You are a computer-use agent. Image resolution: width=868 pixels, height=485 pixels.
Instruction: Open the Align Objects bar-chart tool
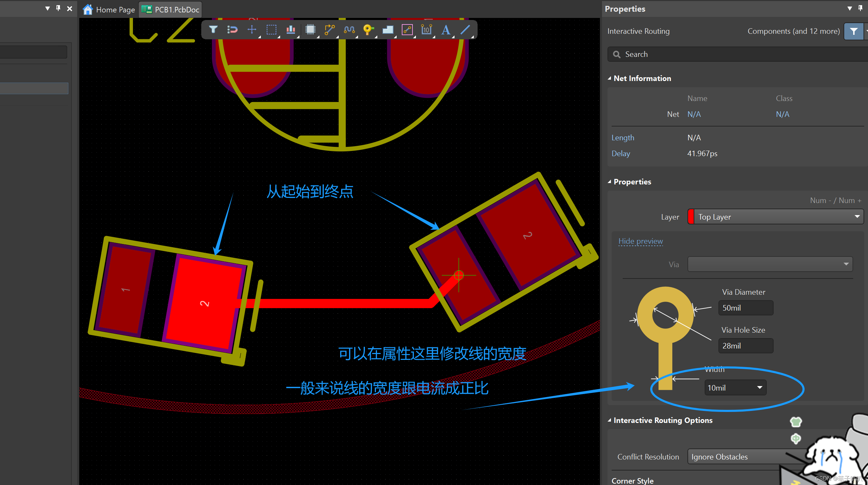pos(290,30)
